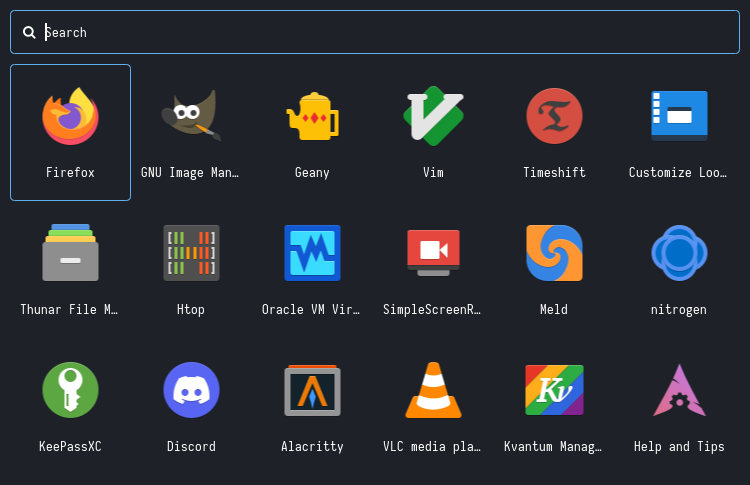Open Thunar File Manager

point(70,253)
